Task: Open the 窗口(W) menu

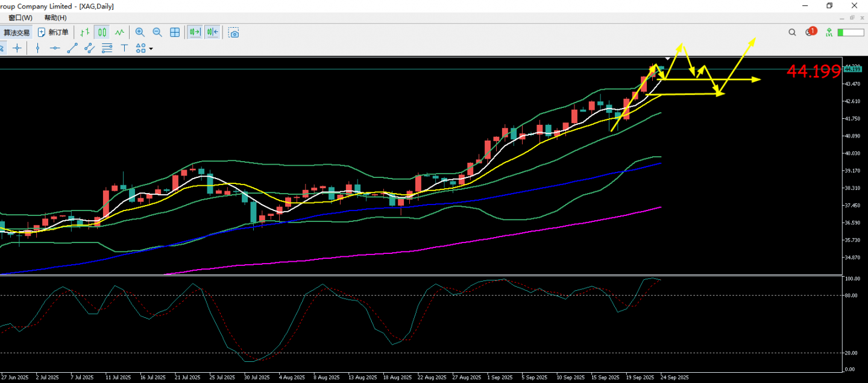Action: 20,18
